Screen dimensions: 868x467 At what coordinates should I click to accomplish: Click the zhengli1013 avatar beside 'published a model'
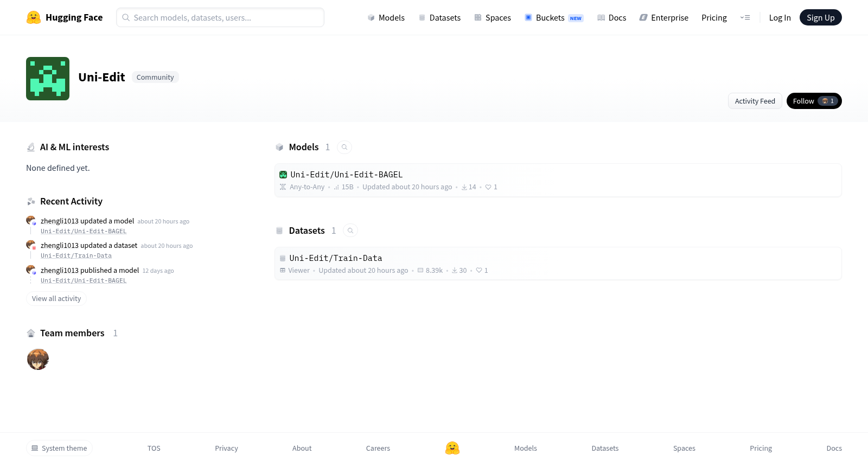pyautogui.click(x=31, y=270)
